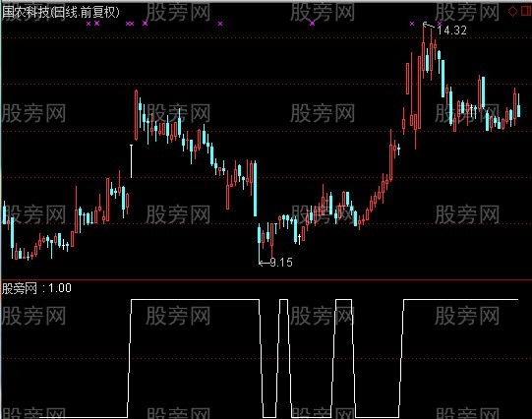The width and height of the screenshot is (532, 419).
Task: Click the 9.15 low price label
Action: pyautogui.click(x=281, y=263)
